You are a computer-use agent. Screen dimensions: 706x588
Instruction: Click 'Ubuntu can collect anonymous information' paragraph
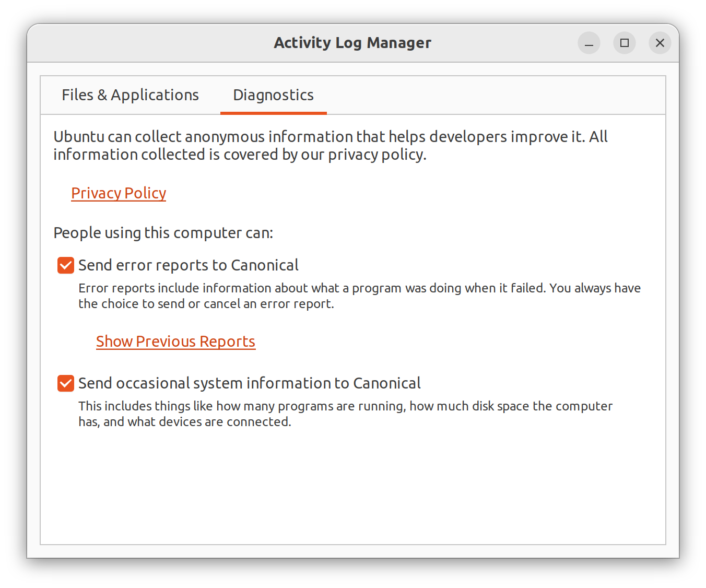[x=331, y=146]
